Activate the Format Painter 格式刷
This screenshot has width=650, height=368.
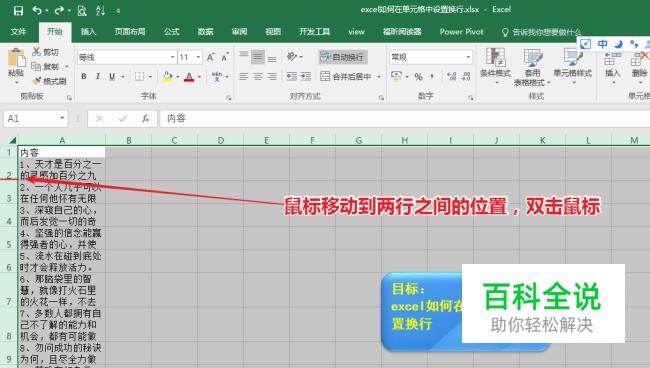coord(50,81)
